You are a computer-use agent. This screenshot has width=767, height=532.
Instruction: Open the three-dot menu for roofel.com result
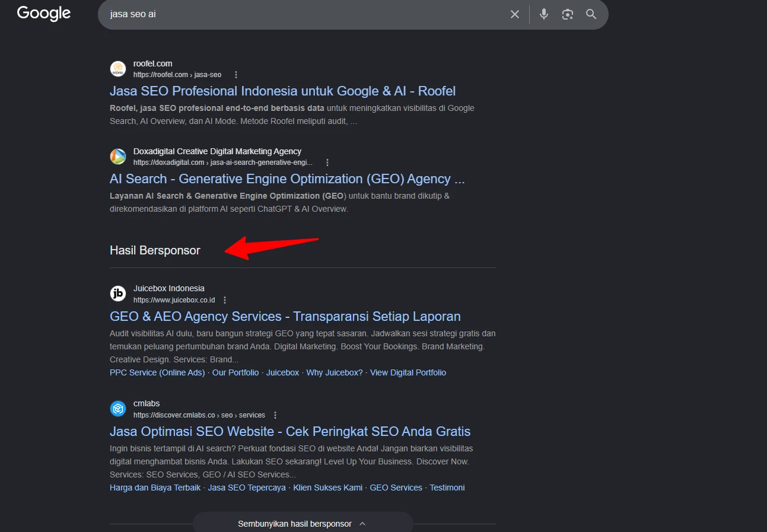tap(236, 75)
